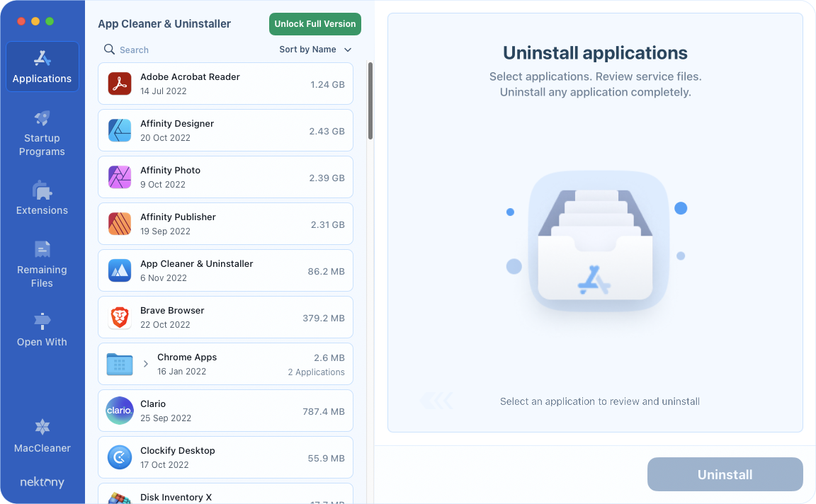Click the search magnifier icon
This screenshot has width=816, height=504.
[x=109, y=49]
